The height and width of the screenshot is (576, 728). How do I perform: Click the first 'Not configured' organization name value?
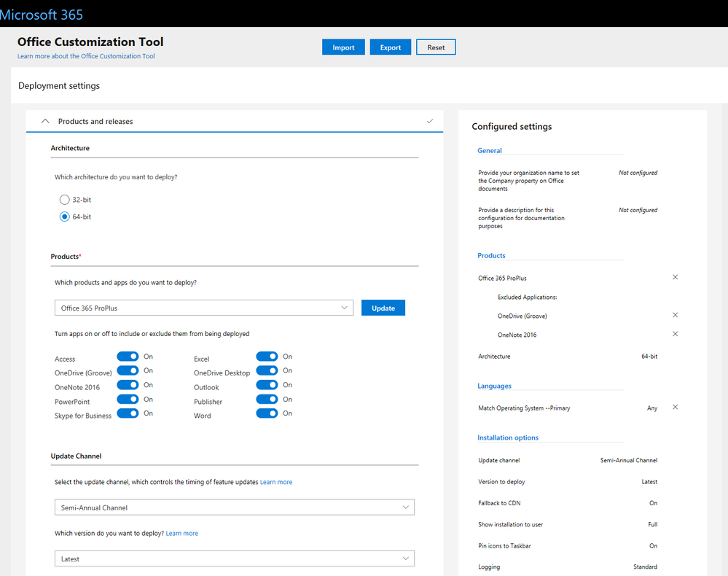pyautogui.click(x=638, y=173)
